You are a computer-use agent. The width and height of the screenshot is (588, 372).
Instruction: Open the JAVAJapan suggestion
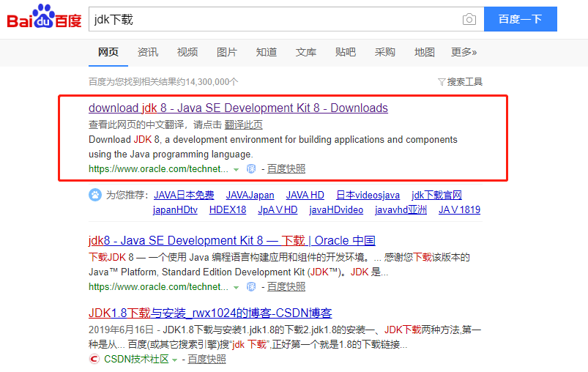click(250, 195)
